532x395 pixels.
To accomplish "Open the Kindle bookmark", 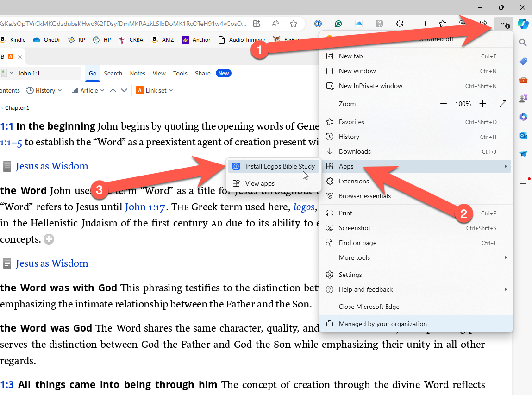I will coord(13,40).
